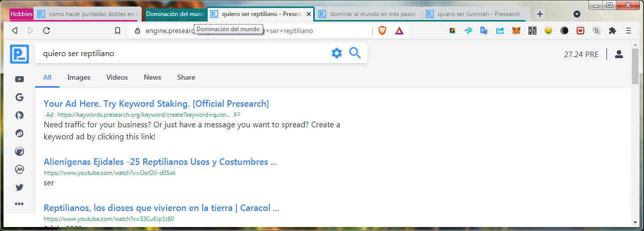Open the Presearch logo home

coord(20,54)
